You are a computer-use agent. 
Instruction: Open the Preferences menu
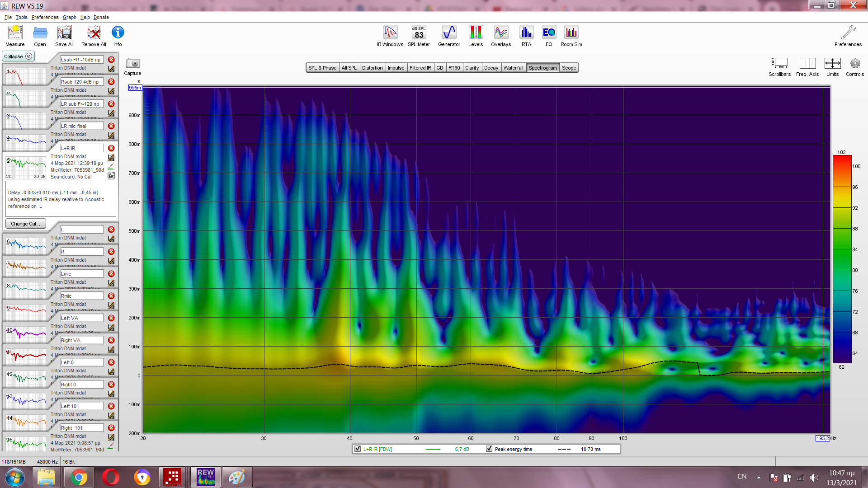coord(45,17)
